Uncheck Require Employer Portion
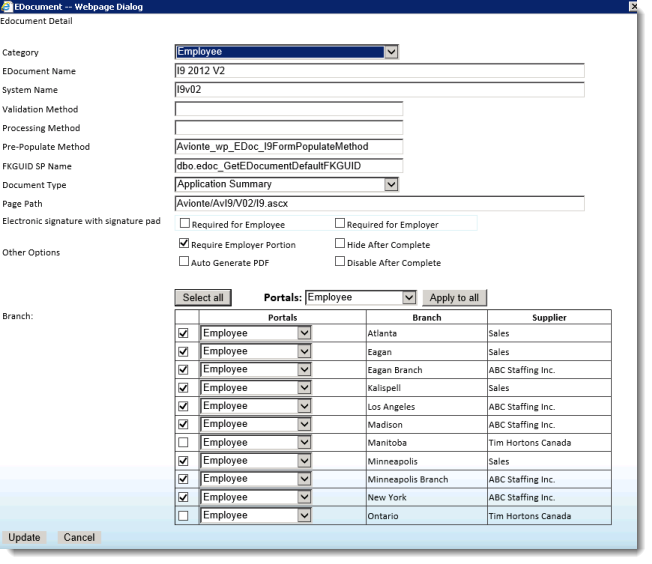652x564 pixels. click(184, 243)
